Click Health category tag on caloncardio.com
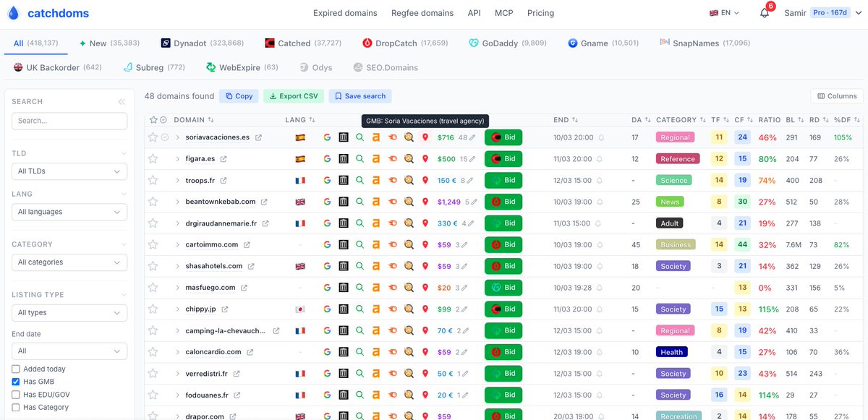Image resolution: width=868 pixels, height=420 pixels. pyautogui.click(x=671, y=352)
